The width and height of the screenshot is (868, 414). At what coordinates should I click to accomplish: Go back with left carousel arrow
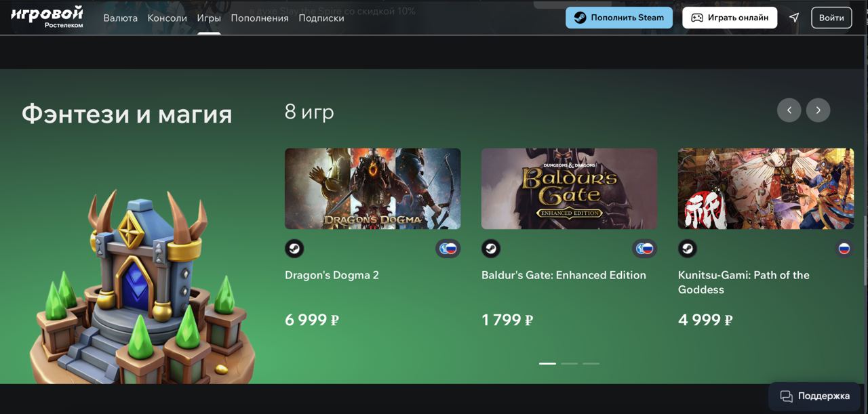coord(789,110)
